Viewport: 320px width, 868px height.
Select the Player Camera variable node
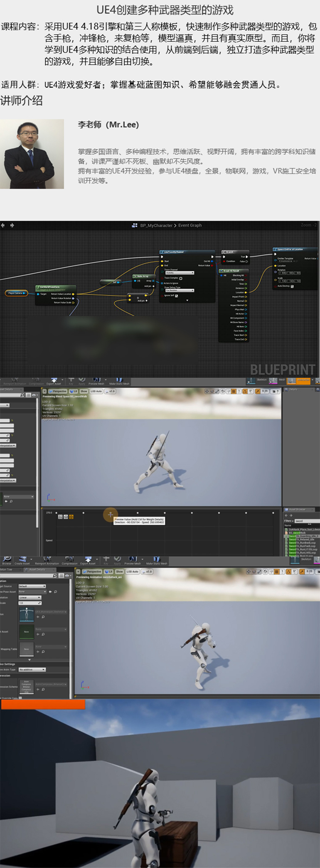click(16, 293)
